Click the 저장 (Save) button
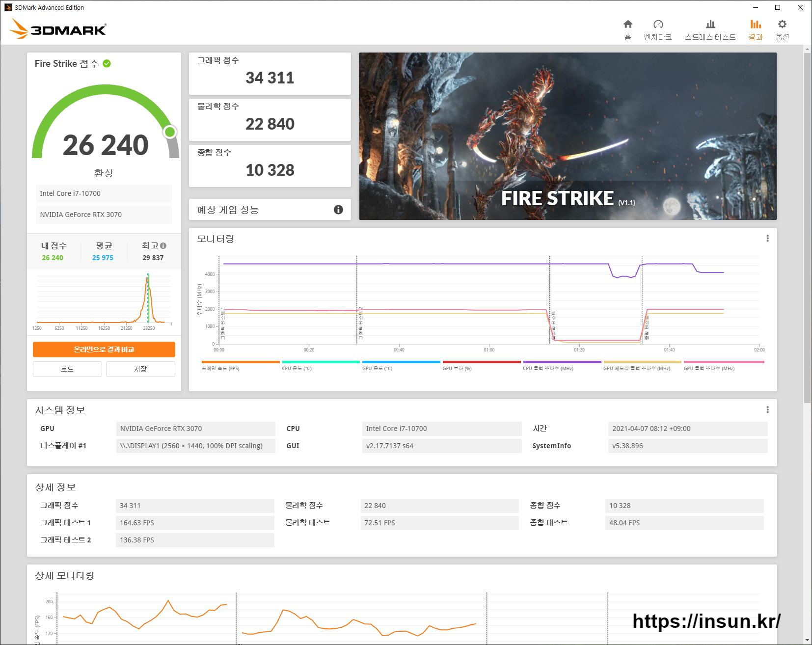Image resolution: width=812 pixels, height=645 pixels. [x=140, y=369]
